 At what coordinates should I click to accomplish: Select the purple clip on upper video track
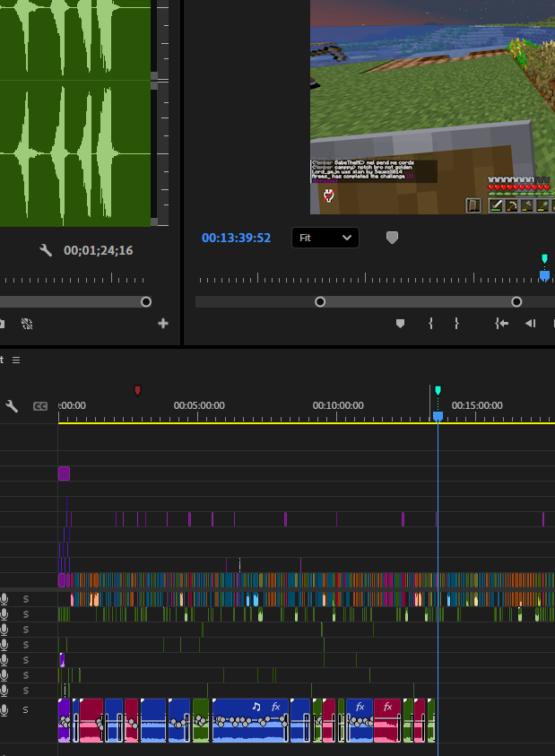(x=65, y=474)
